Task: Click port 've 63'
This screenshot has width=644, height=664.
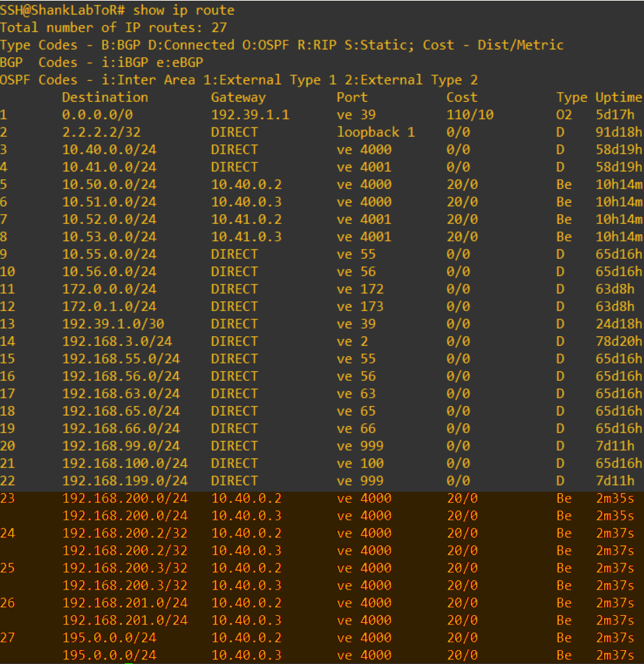Action: (x=357, y=393)
